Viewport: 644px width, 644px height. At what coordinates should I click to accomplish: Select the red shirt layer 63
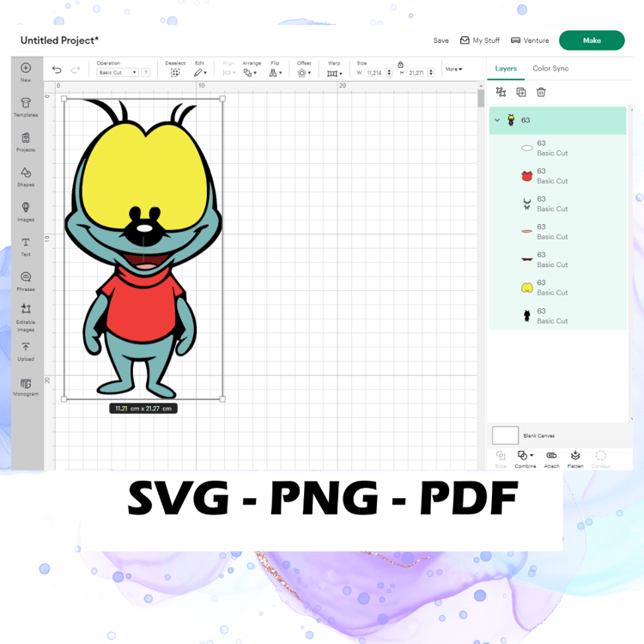tap(558, 176)
